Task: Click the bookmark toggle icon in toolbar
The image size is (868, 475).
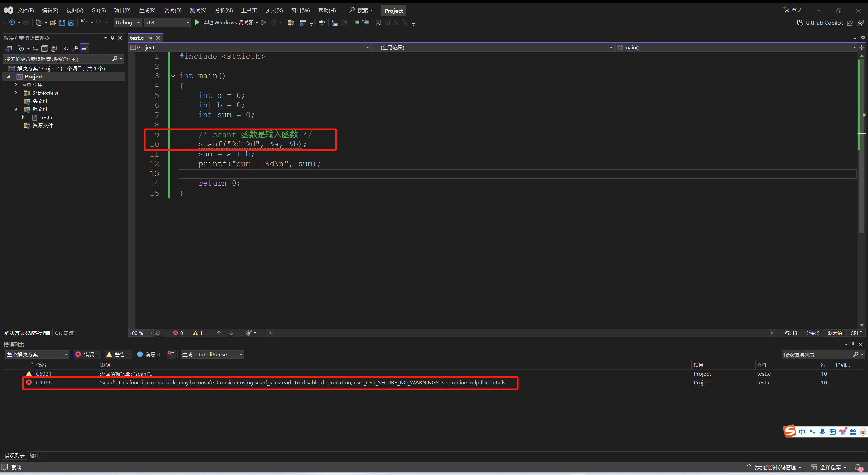Action: tap(378, 23)
